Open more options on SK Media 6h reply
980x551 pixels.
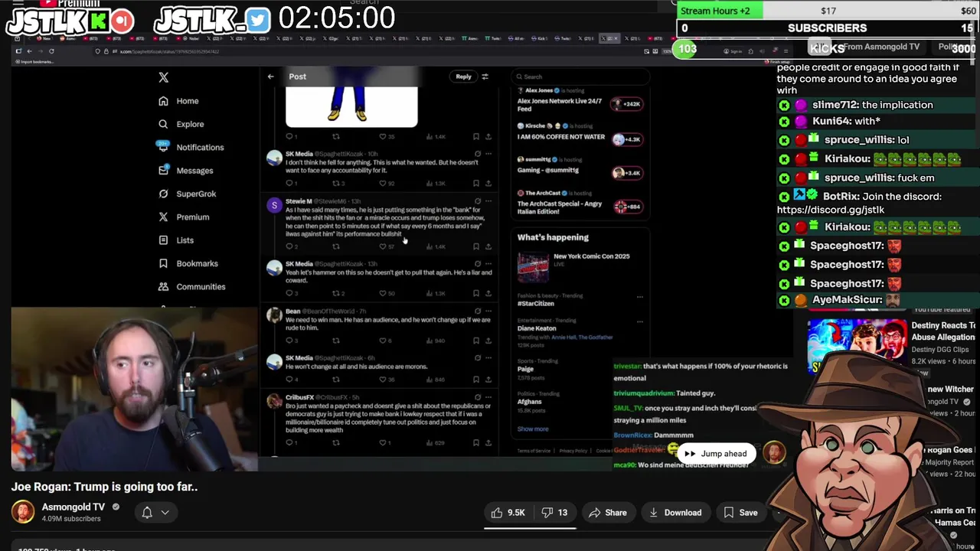pyautogui.click(x=488, y=358)
